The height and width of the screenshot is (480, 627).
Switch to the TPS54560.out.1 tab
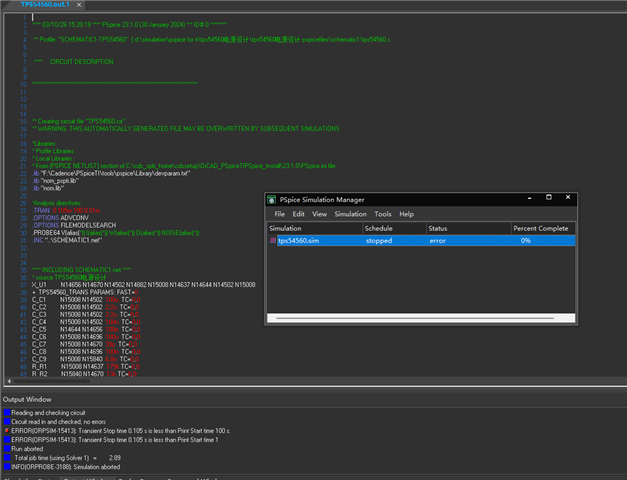click(45, 4)
